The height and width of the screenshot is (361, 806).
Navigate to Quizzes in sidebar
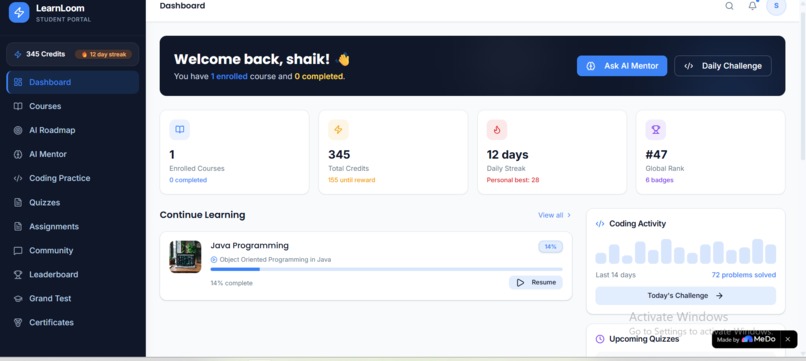(72, 203)
